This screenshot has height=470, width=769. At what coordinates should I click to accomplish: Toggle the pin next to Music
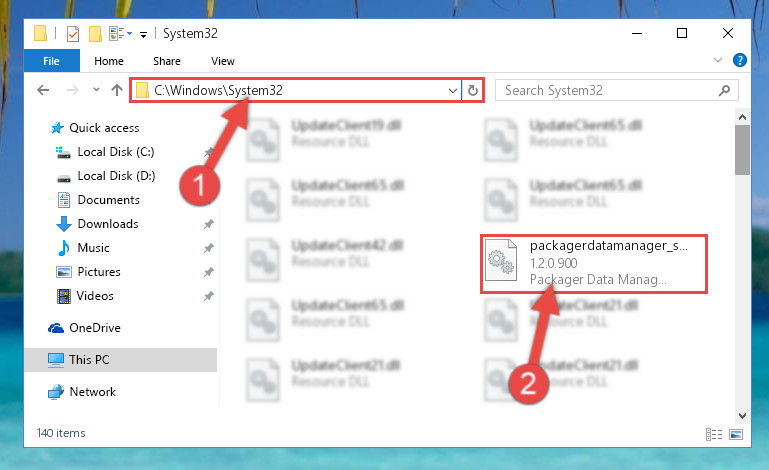click(208, 248)
